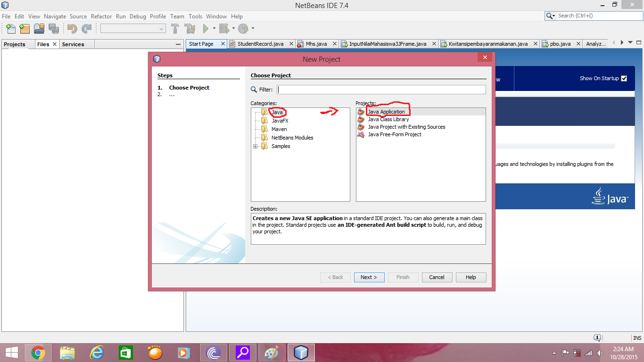Select the Maven category
This screenshot has width=644, height=362.
pyautogui.click(x=279, y=129)
